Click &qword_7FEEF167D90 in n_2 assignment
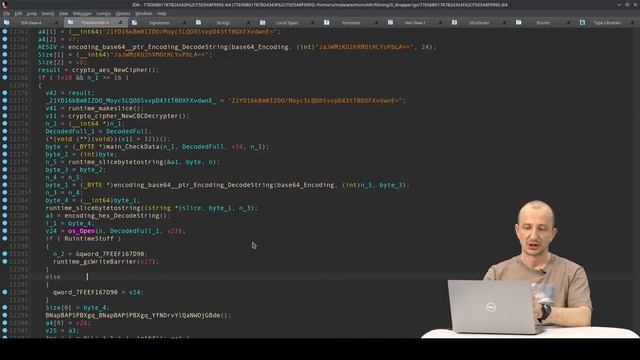 (110, 253)
